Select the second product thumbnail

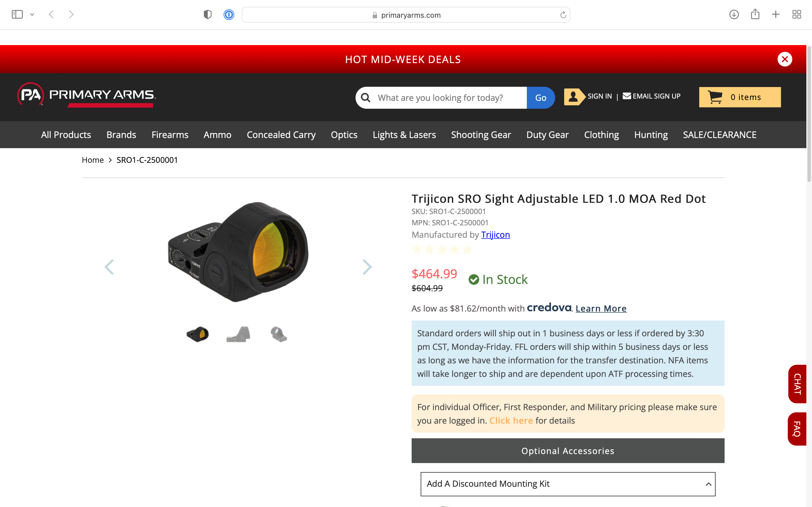(x=238, y=334)
